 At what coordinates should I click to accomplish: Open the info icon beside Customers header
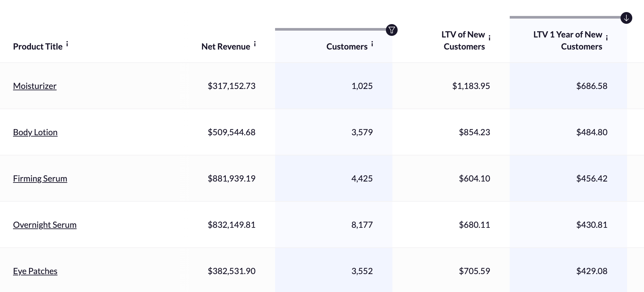pos(372,44)
